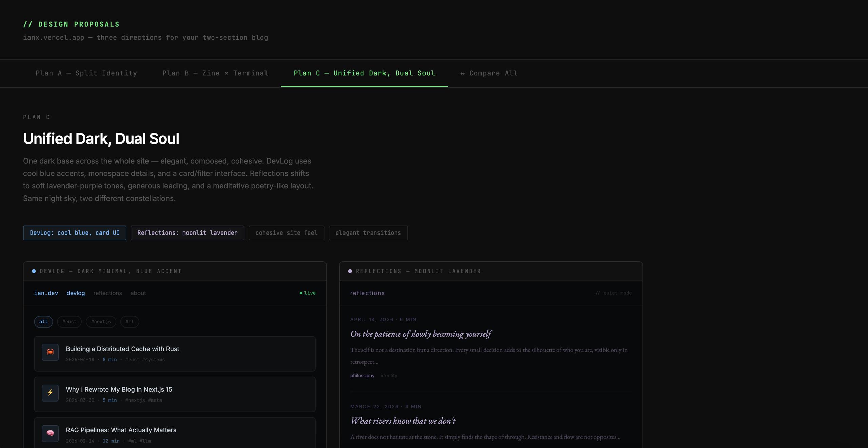
Task: Open 'On the patience of slowly becoming yourself'
Action: point(420,334)
